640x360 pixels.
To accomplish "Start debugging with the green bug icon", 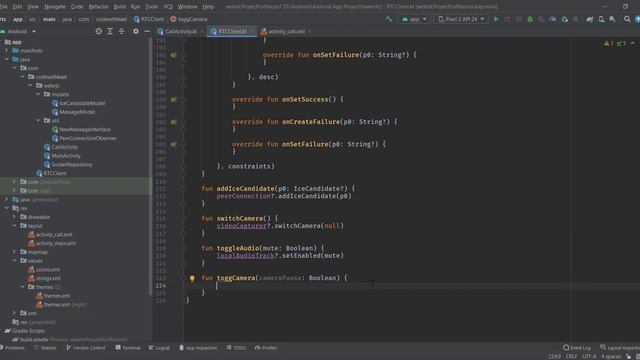I will 530,19.
